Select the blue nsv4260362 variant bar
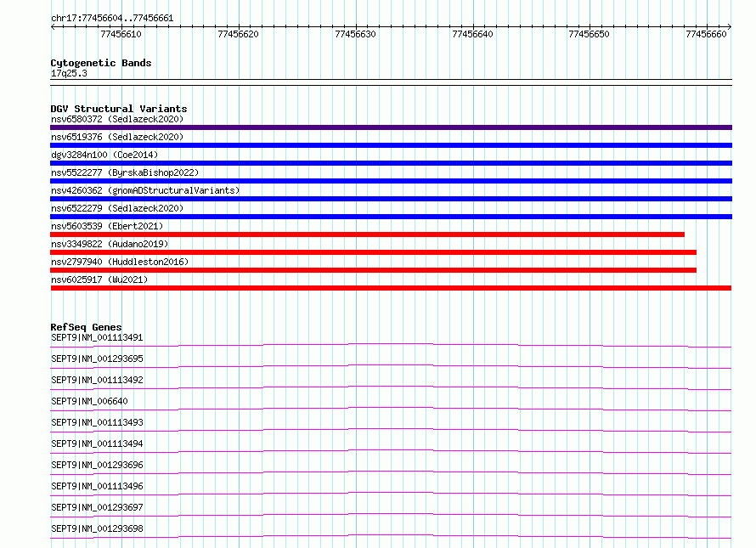Screen dimensions: 756x548 coord(391,199)
